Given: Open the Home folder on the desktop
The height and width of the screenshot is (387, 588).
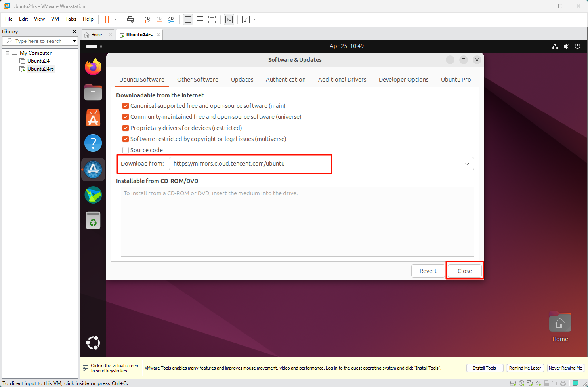Looking at the screenshot, I should (x=560, y=326).
